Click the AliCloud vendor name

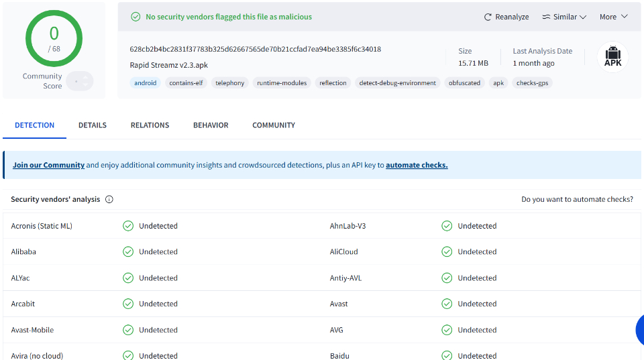[x=343, y=251]
